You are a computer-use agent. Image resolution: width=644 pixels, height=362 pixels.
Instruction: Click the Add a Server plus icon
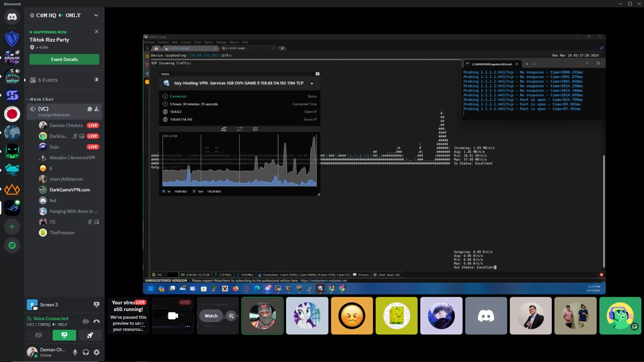[12, 227]
